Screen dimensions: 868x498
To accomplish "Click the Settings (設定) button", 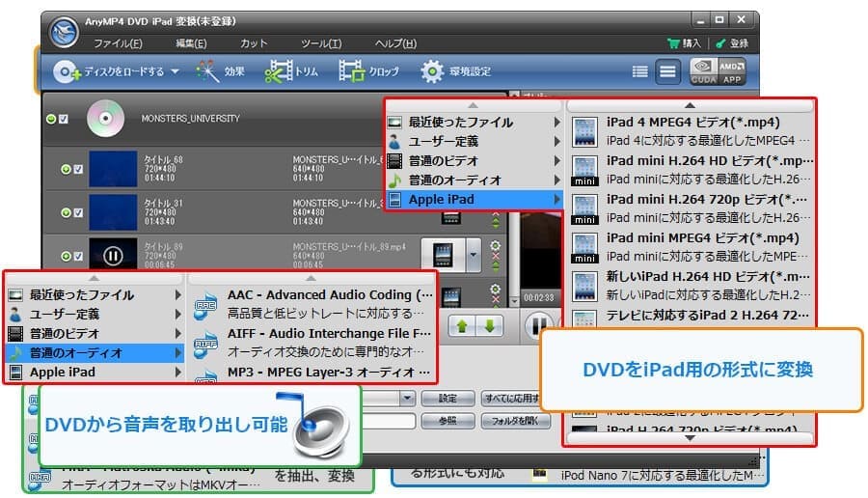I will pyautogui.click(x=448, y=399).
